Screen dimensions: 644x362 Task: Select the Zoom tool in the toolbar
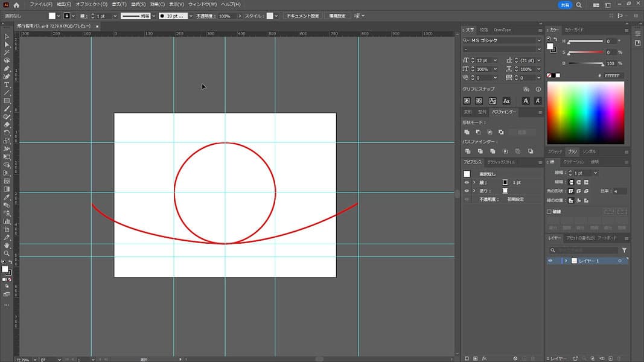pos(7,253)
